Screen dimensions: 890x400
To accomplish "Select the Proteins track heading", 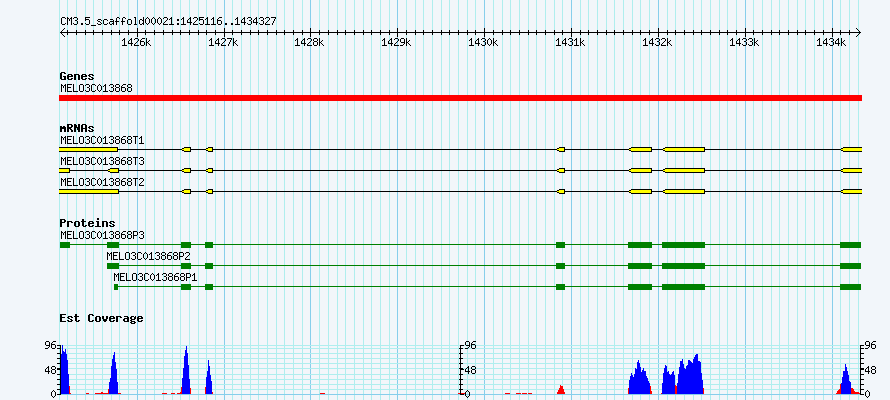I will (x=87, y=223).
